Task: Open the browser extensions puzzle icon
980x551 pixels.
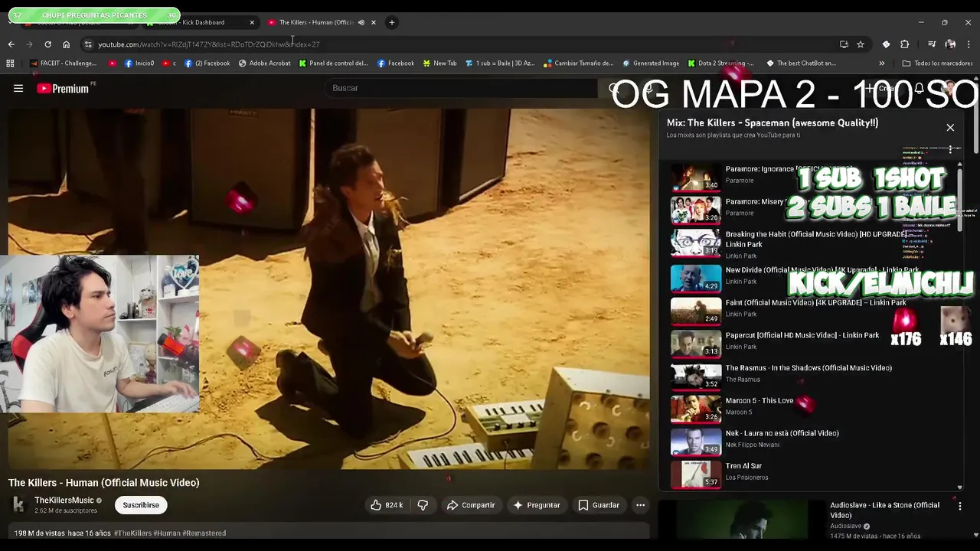Action: [904, 44]
